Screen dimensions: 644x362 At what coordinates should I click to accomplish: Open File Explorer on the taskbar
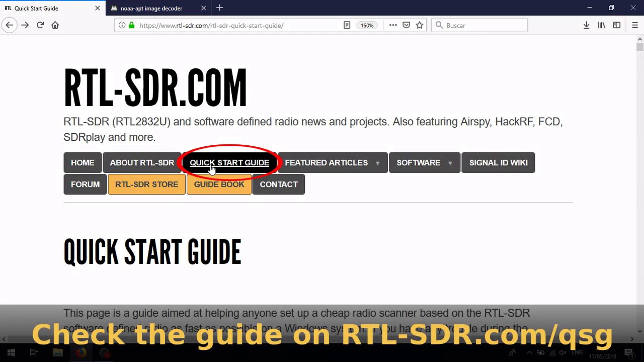tap(57, 353)
